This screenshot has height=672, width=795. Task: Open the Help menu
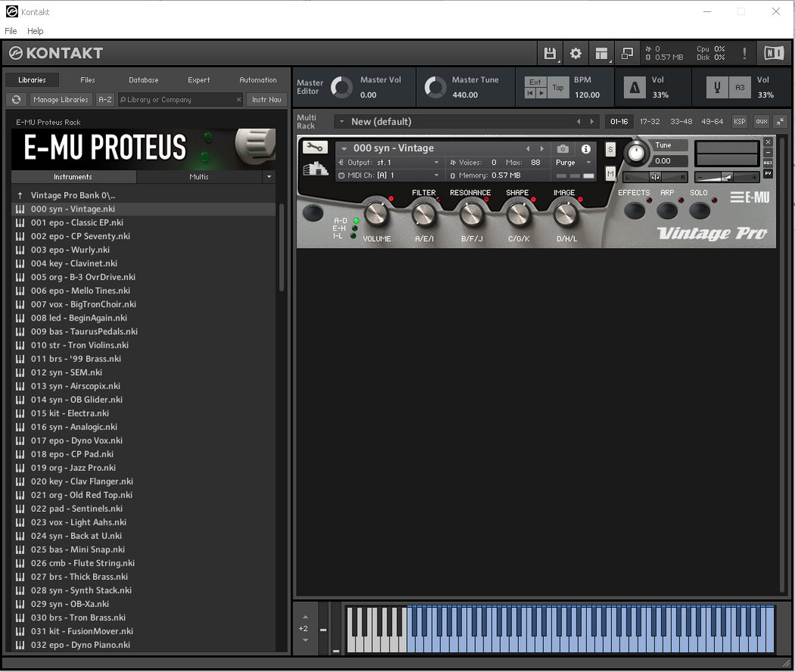pos(36,31)
